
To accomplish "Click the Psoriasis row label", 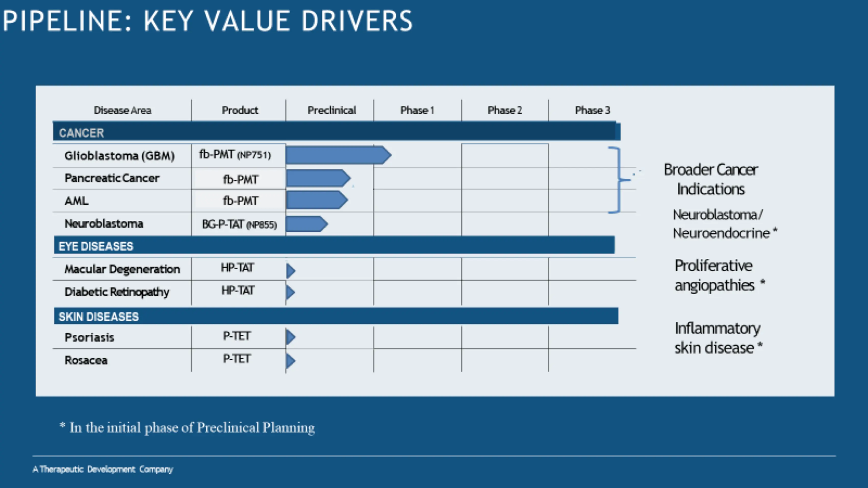I will [89, 337].
